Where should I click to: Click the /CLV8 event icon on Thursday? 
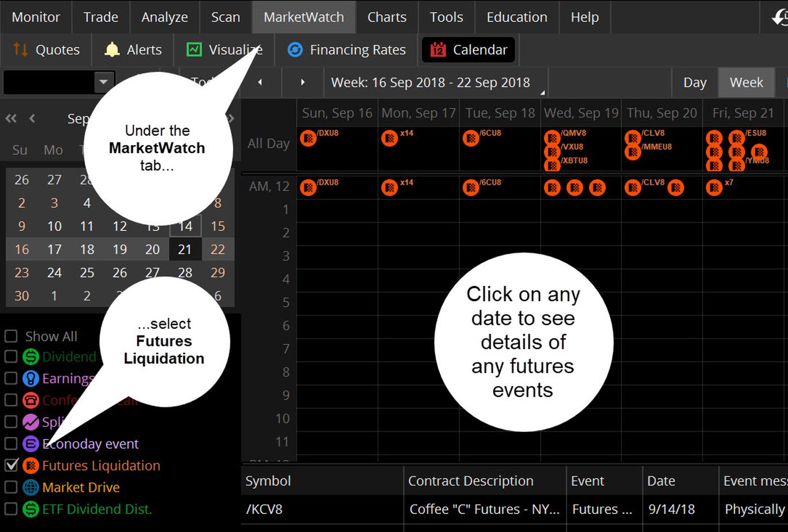point(633,138)
